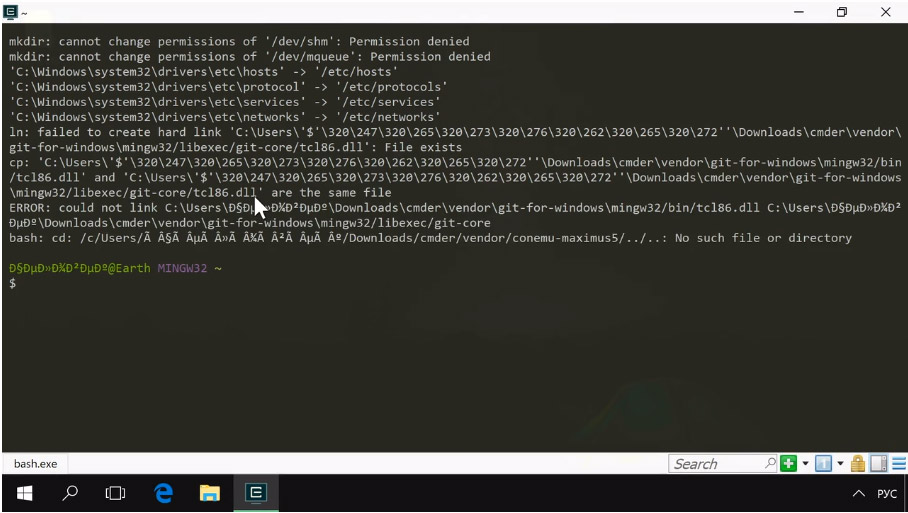This screenshot has height=513, width=908.
Task: Open Windows taskbar search
Action: pyautogui.click(x=70, y=493)
